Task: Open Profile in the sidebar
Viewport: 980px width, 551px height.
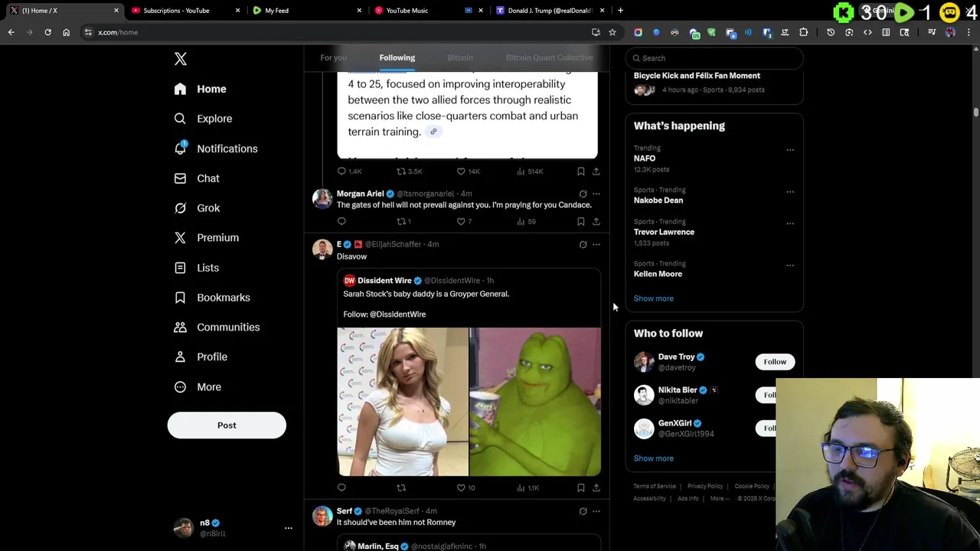Action: pyautogui.click(x=200, y=357)
